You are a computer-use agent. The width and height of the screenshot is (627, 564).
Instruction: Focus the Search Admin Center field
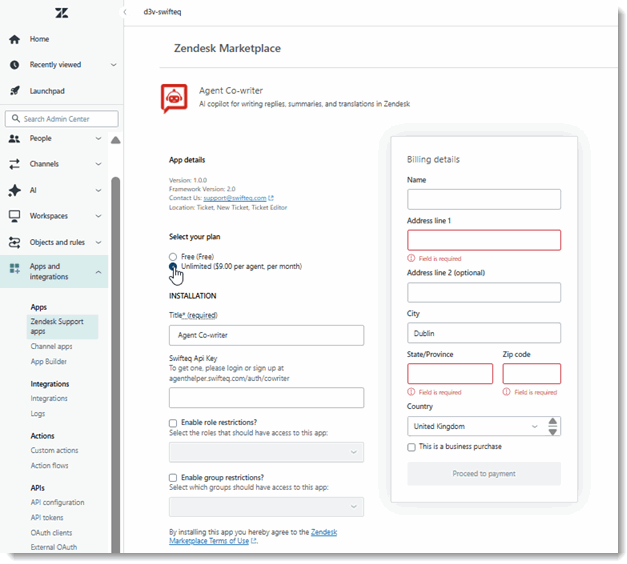62,119
